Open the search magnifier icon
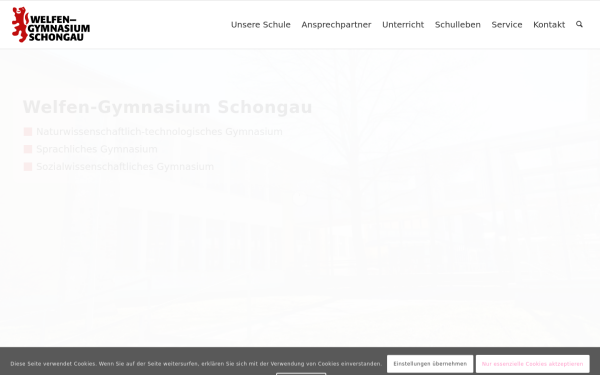Viewport: 600px width, 375px height. click(x=579, y=24)
